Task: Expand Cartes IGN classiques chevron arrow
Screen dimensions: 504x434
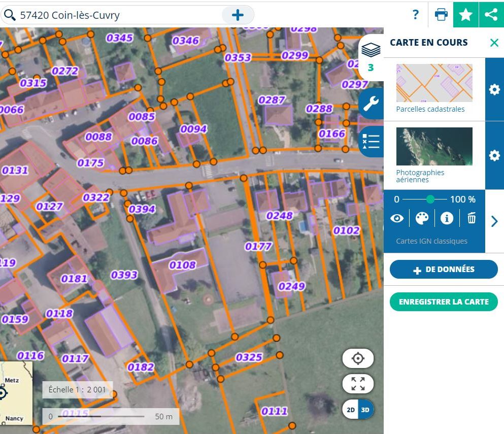Action: [494, 221]
